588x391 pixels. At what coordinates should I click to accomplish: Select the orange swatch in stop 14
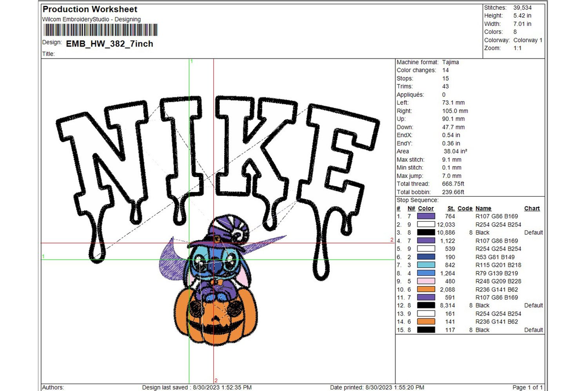pyautogui.click(x=426, y=322)
